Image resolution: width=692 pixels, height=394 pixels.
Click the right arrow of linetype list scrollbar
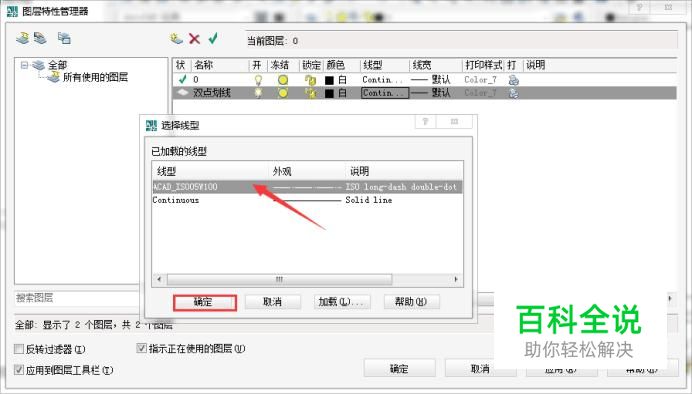(x=456, y=279)
